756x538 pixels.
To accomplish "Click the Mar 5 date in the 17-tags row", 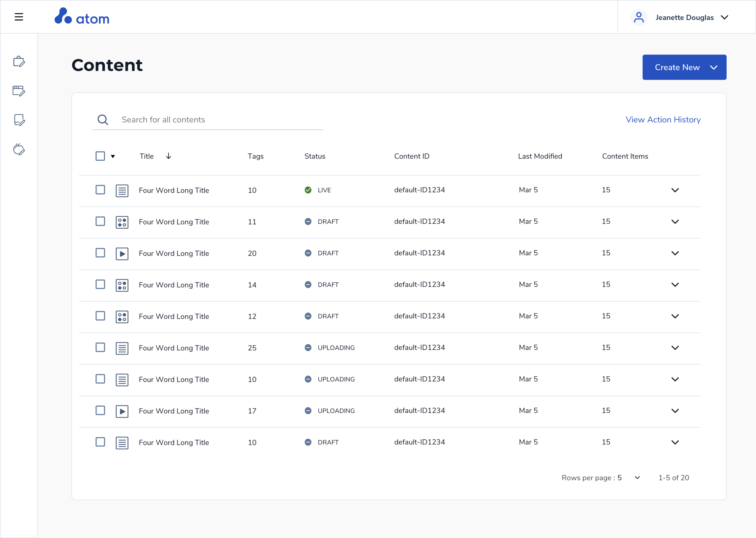I will (x=528, y=410).
